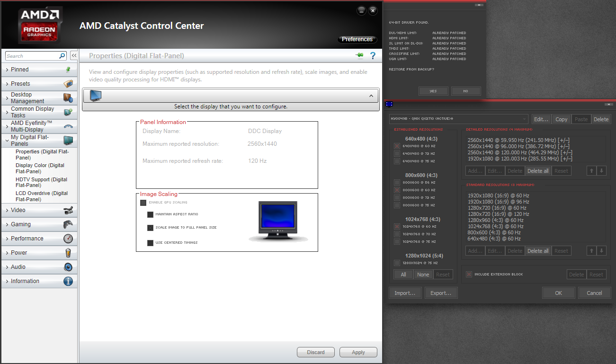The width and height of the screenshot is (616, 364).
Task: Click the Gaming controller icon
Action: 68,224
